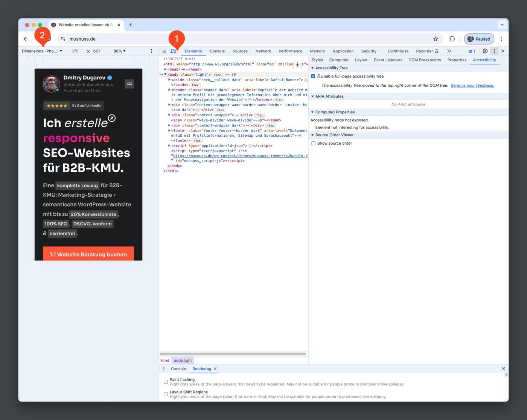Expand the ellipsis in the aside element
The width and height of the screenshot is (527, 420).
click(306, 80)
